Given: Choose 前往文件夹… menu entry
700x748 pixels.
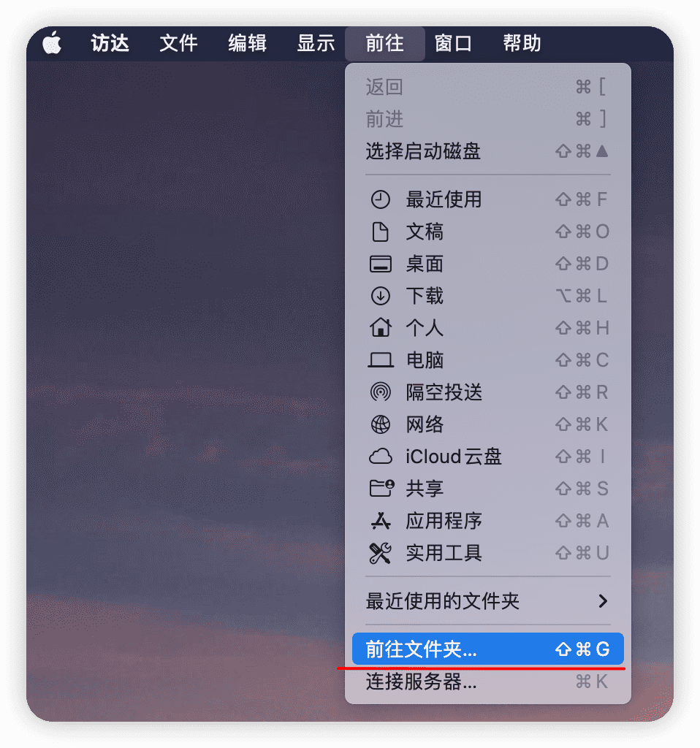Looking at the screenshot, I should coord(487,649).
